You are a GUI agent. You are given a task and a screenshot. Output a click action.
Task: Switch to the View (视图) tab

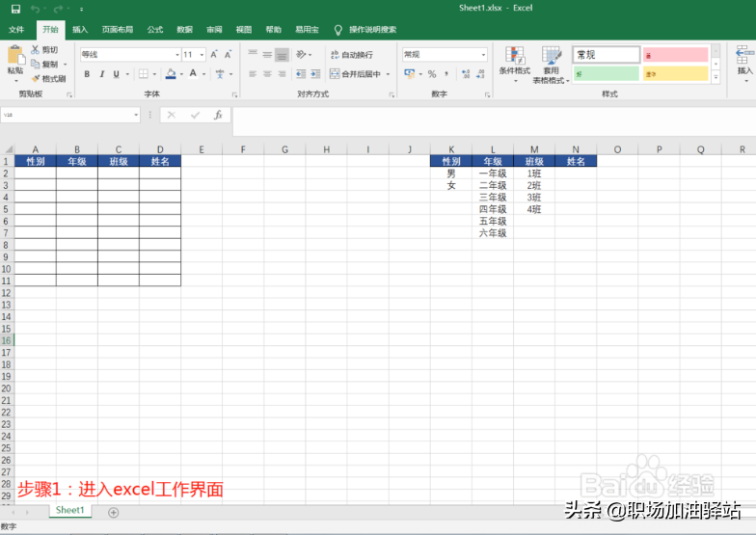(x=244, y=29)
